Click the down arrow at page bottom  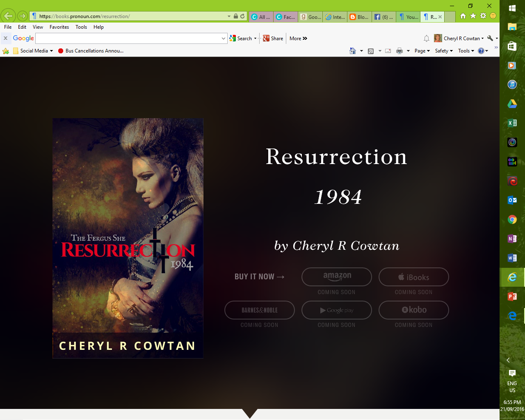click(250, 413)
